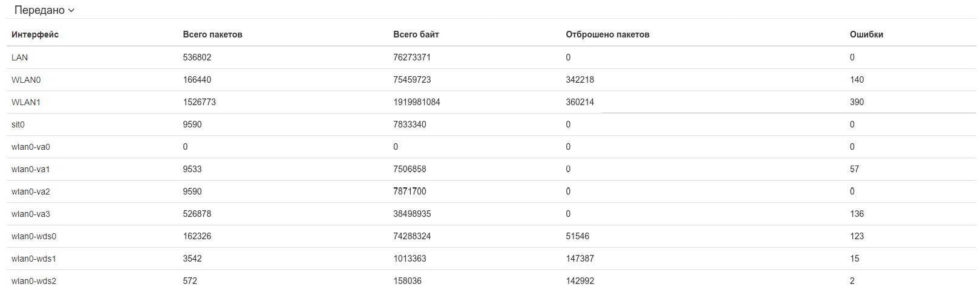Click the sit0 interface entry
This screenshot has width=980, height=290.
click(x=18, y=124)
